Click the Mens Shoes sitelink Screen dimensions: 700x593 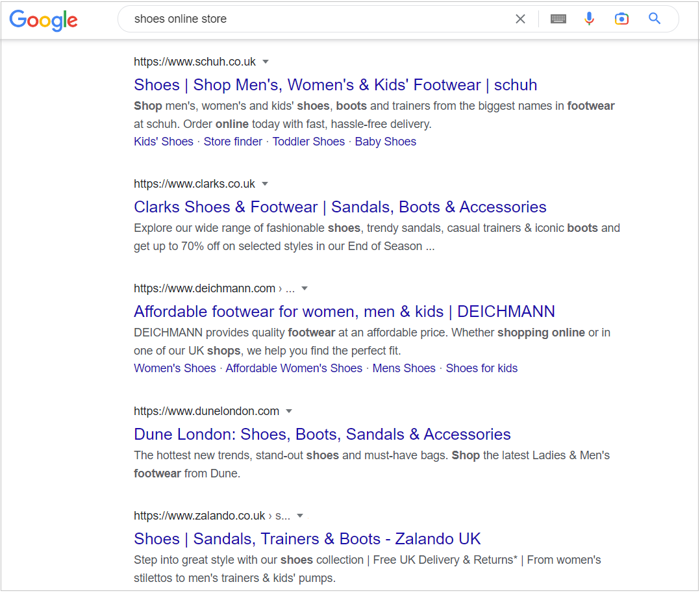(404, 368)
